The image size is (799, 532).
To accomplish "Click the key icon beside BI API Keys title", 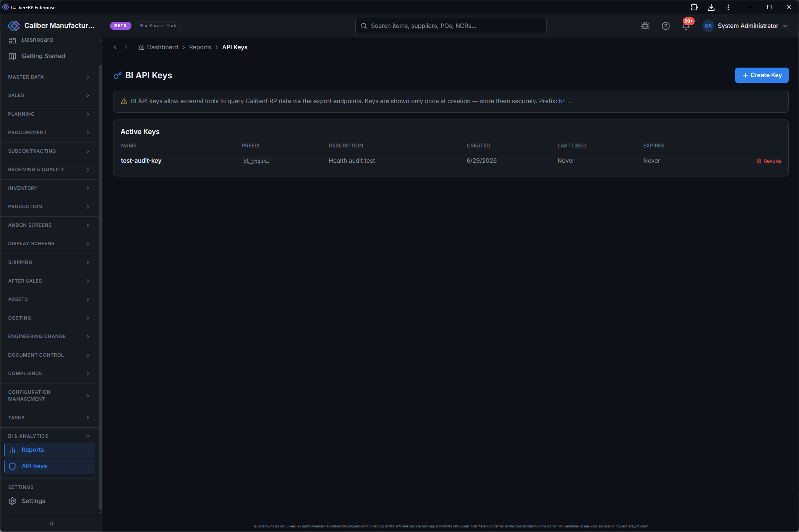I will (x=118, y=75).
